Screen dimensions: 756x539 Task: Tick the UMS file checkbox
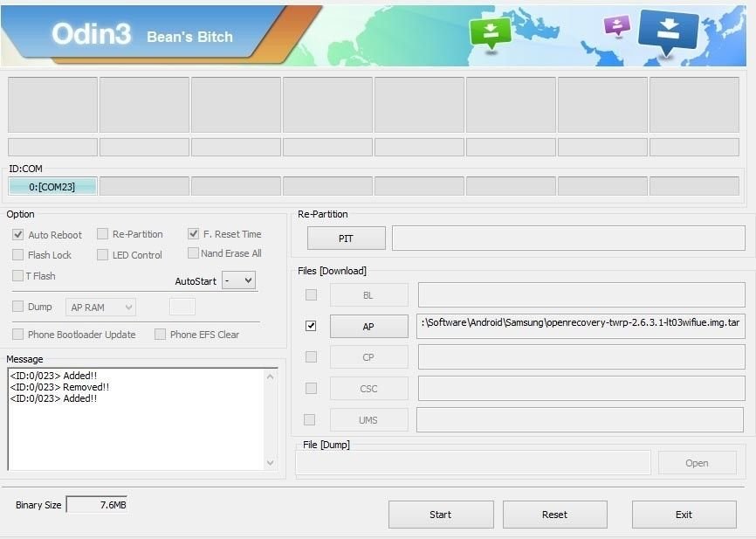click(310, 420)
